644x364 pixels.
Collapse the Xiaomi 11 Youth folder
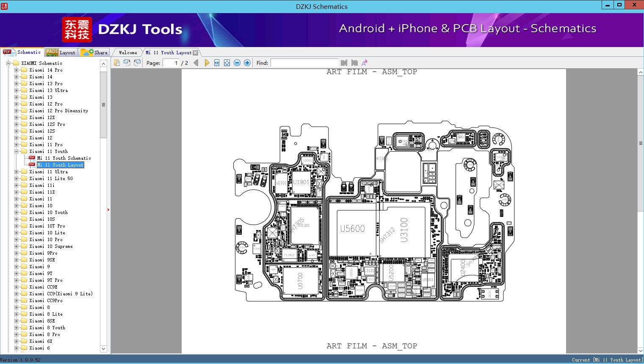16,151
